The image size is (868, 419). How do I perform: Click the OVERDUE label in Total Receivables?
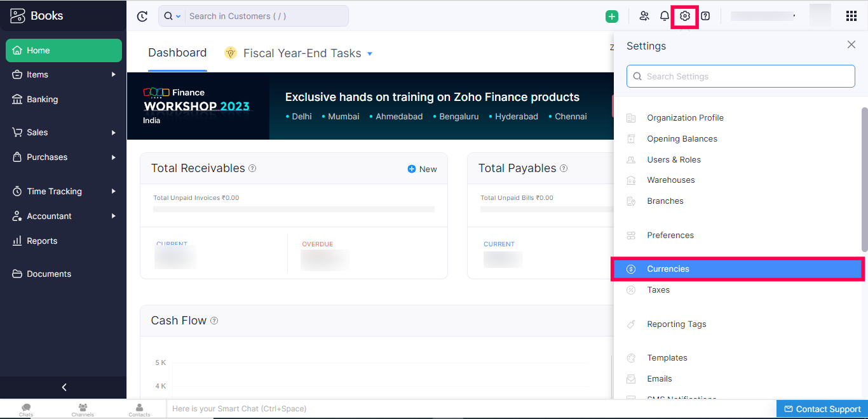tap(317, 244)
